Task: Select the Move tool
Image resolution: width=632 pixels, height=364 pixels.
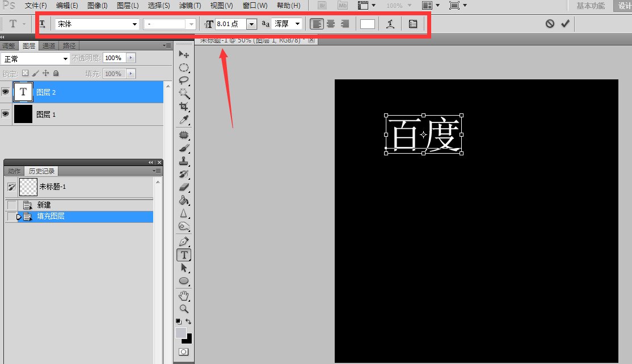Action: point(184,54)
